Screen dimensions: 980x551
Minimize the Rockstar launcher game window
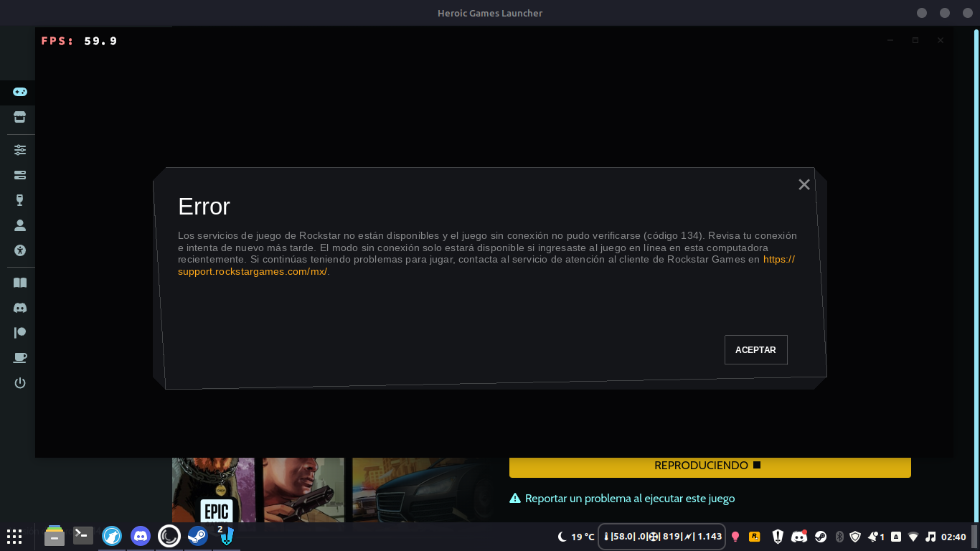[890, 40]
